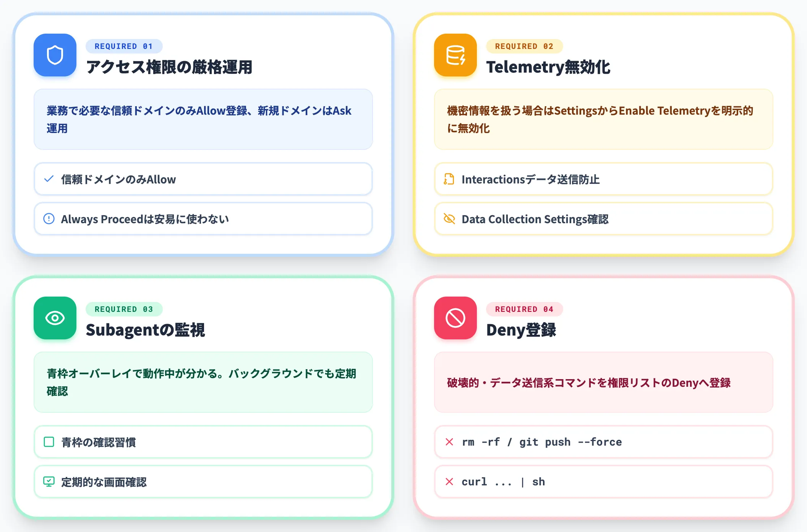Click checkmark icon beside 信頼ドメインのみAllow
Image resolution: width=807 pixels, height=532 pixels.
[x=49, y=179]
